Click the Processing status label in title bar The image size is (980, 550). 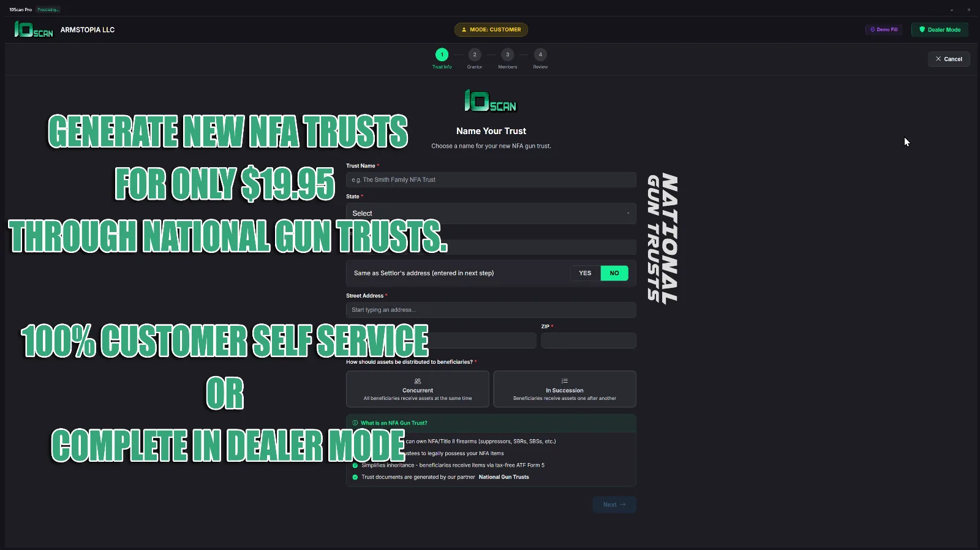(x=48, y=10)
